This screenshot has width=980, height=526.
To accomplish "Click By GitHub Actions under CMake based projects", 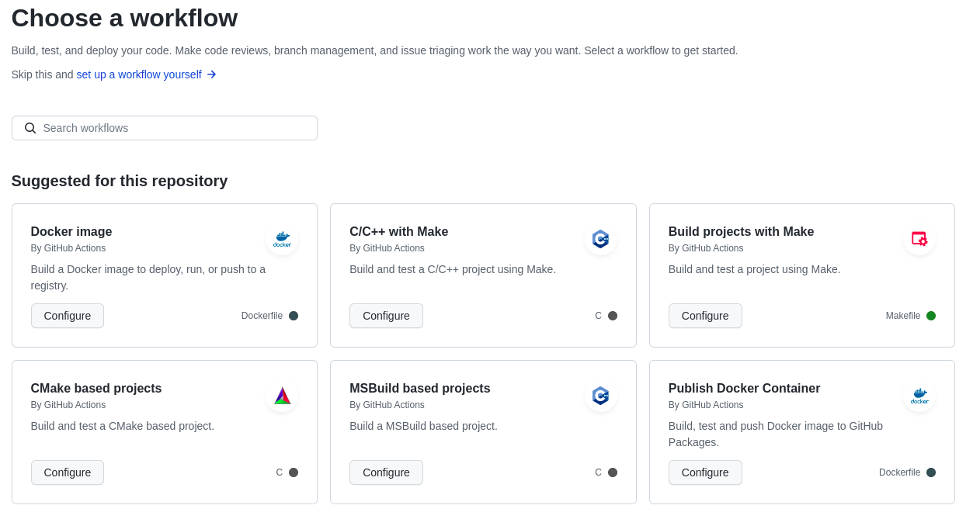I will click(68, 405).
